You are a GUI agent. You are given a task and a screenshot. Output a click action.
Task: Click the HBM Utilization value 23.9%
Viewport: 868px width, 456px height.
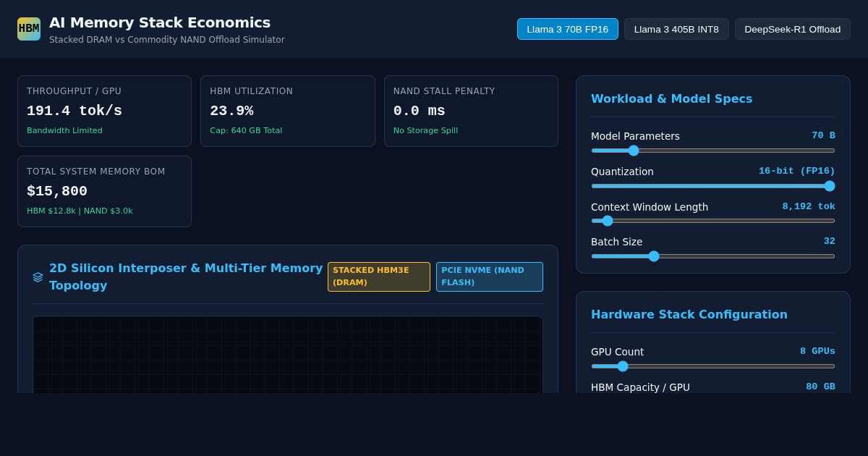(231, 111)
